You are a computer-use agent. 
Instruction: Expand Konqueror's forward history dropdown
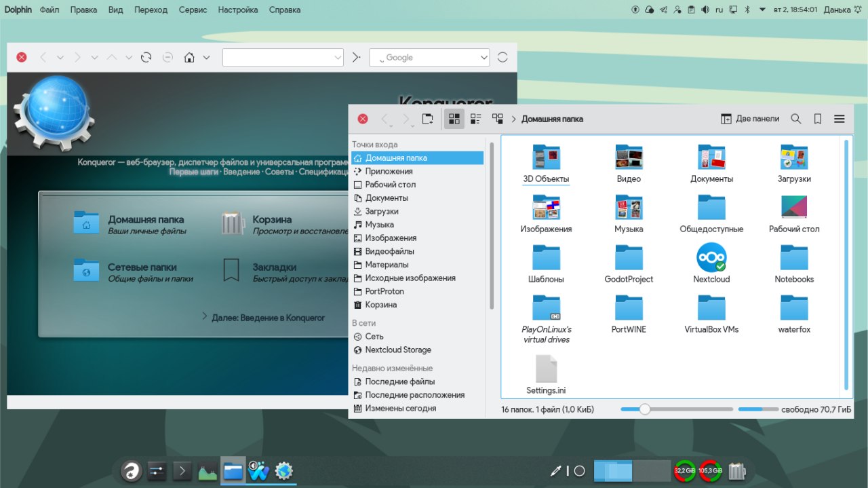[94, 58]
